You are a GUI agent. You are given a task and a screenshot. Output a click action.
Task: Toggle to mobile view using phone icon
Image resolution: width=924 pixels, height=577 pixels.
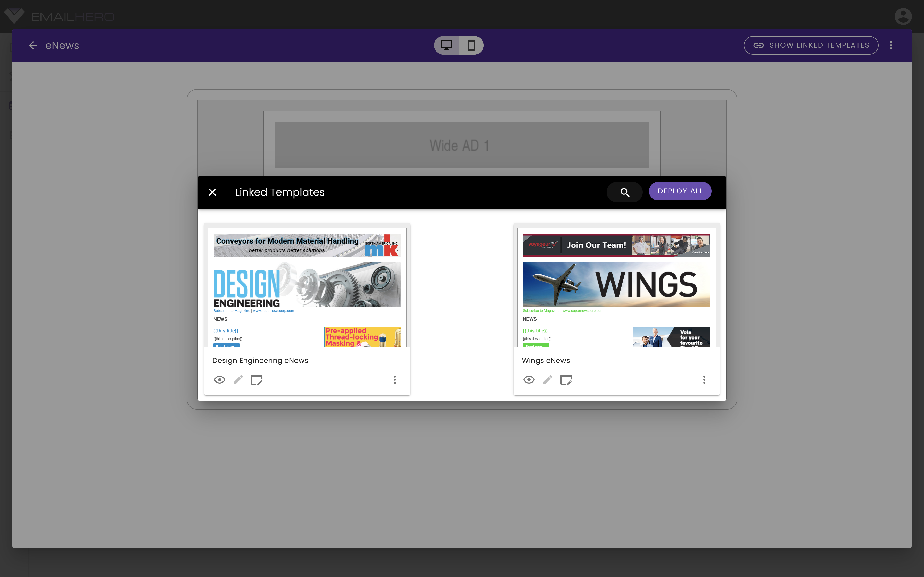471,45
